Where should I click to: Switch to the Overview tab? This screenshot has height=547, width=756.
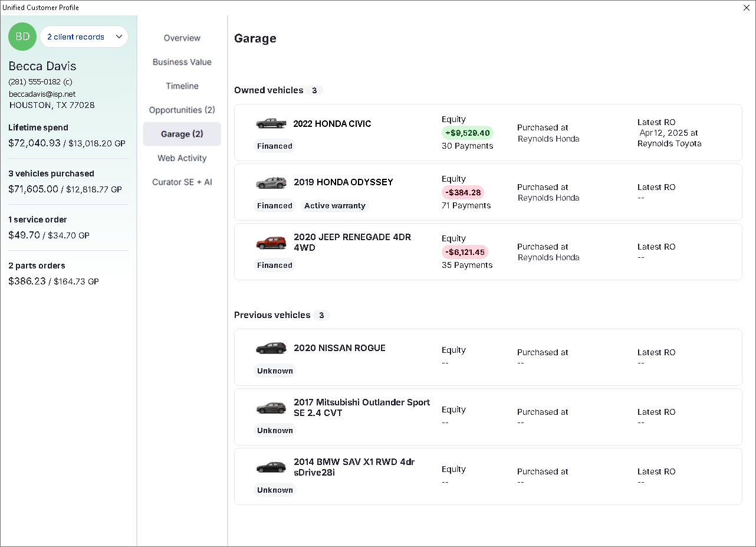click(x=182, y=38)
